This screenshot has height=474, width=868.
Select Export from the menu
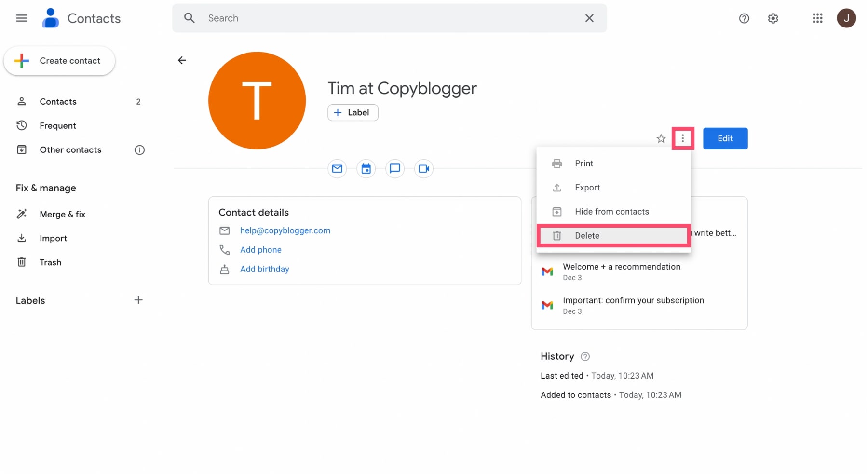613,188
